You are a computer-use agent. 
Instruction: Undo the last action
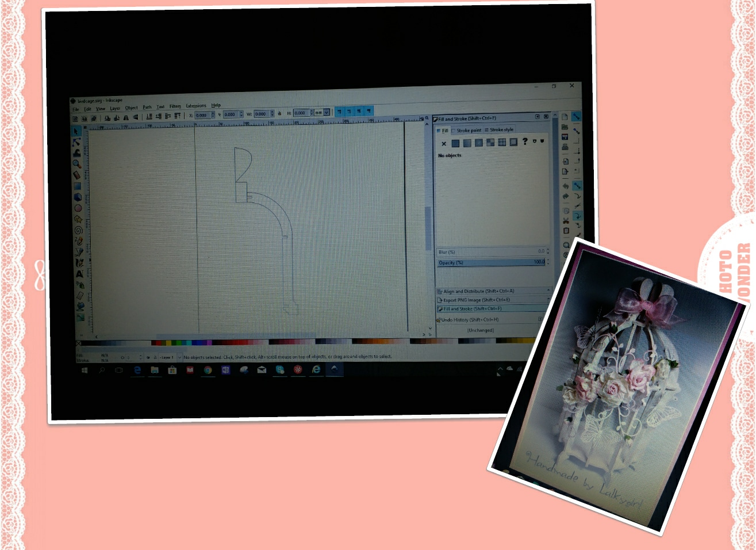[565, 186]
